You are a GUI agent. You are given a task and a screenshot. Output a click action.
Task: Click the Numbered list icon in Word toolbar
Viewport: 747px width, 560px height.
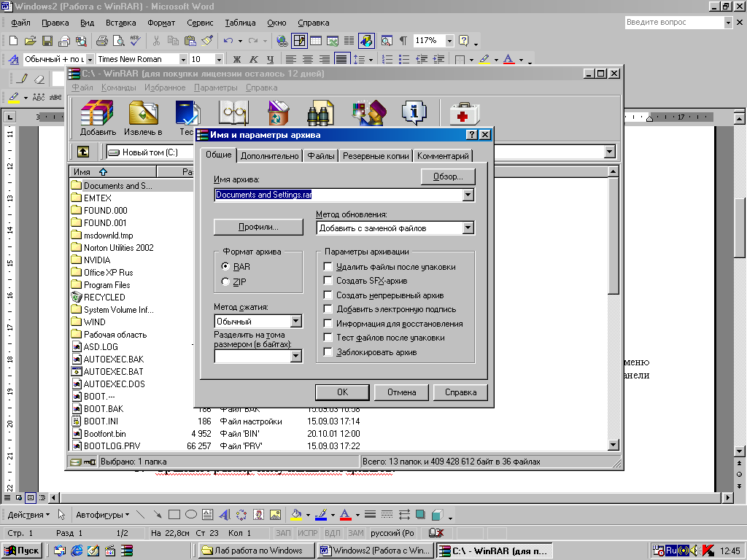click(x=387, y=59)
